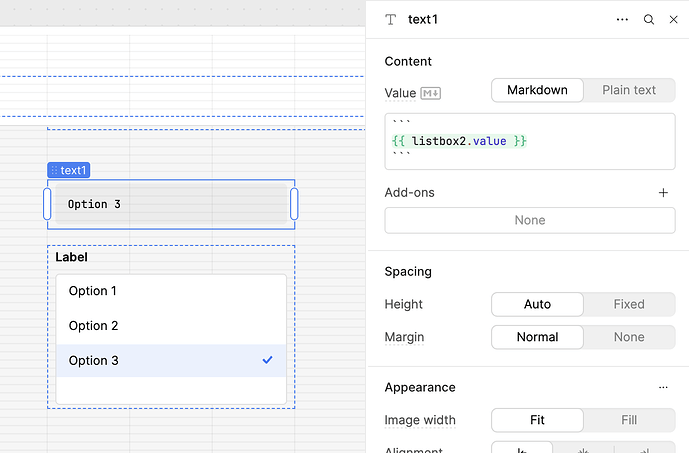Click the left resize handle of text1
The width and height of the screenshot is (689, 453).
point(47,204)
